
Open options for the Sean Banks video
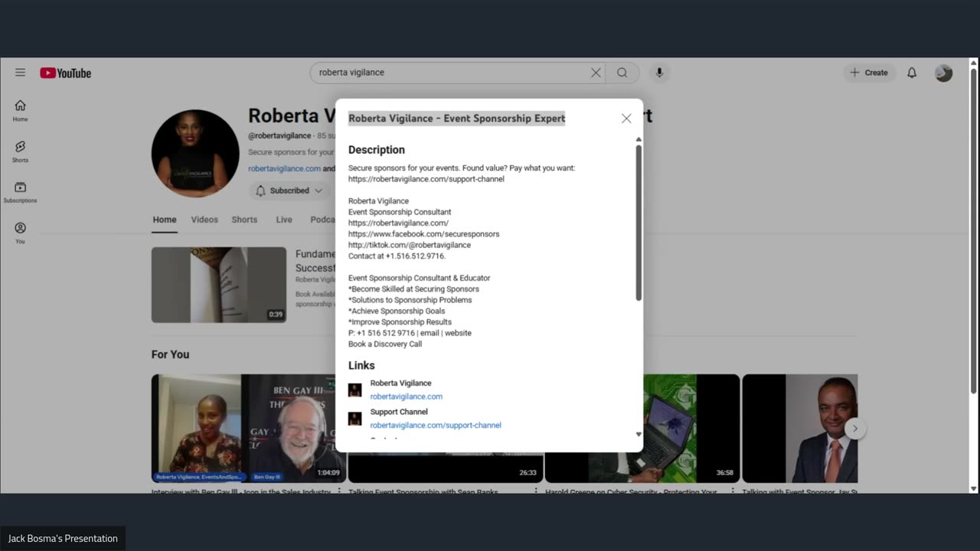tap(536, 491)
